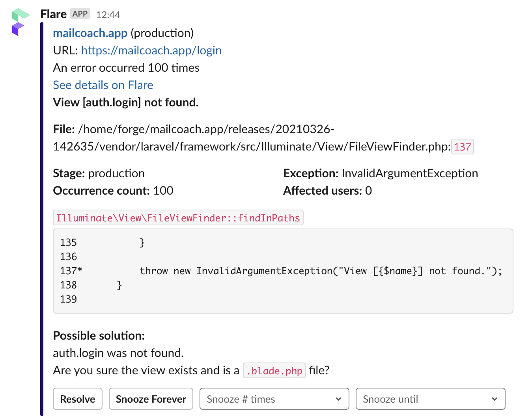Click the Stage: production field
Viewport: 530px width, 420px height.
tap(99, 173)
